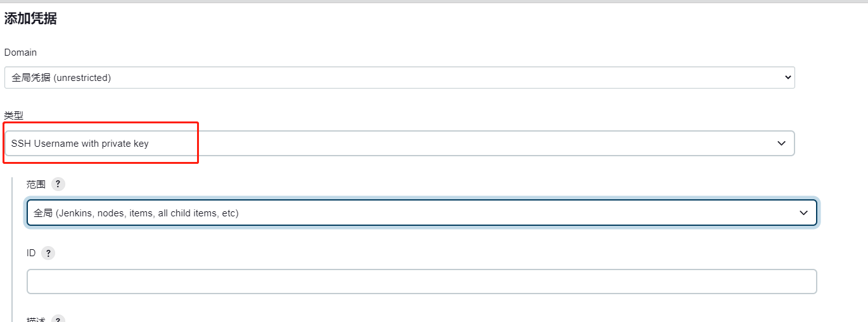Click the 类型 dropdown's chevron arrow
Viewport: 868px width, 322px height.
[781, 144]
